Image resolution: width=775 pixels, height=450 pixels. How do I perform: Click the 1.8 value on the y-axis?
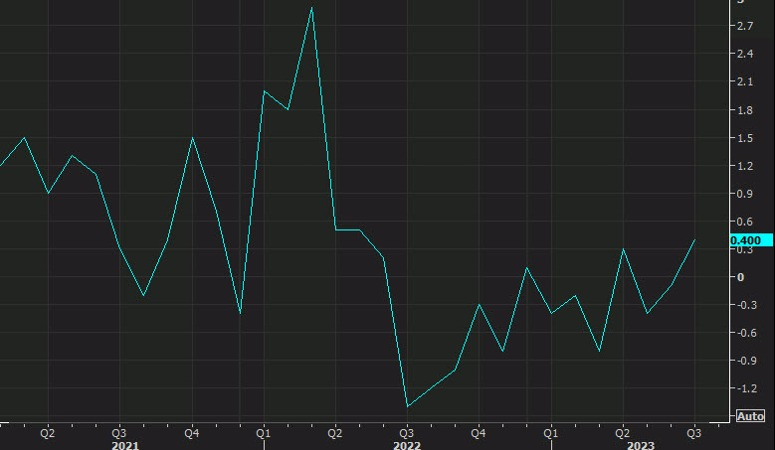pyautogui.click(x=744, y=110)
